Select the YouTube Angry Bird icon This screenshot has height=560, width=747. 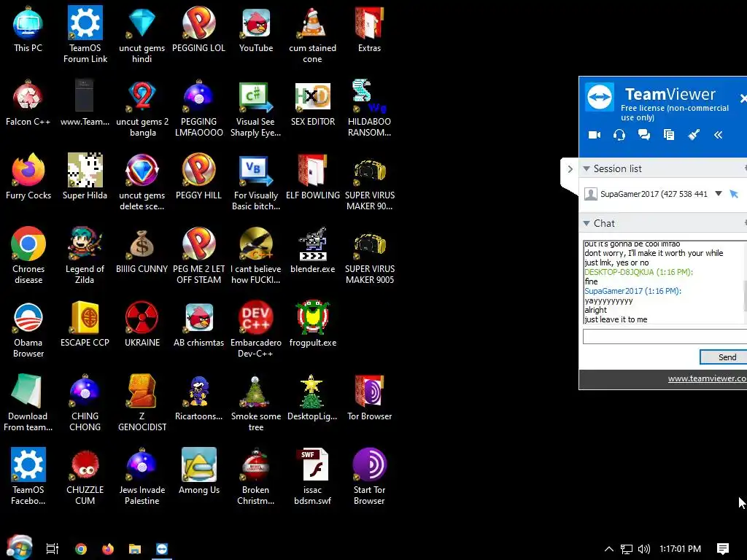coord(256,29)
